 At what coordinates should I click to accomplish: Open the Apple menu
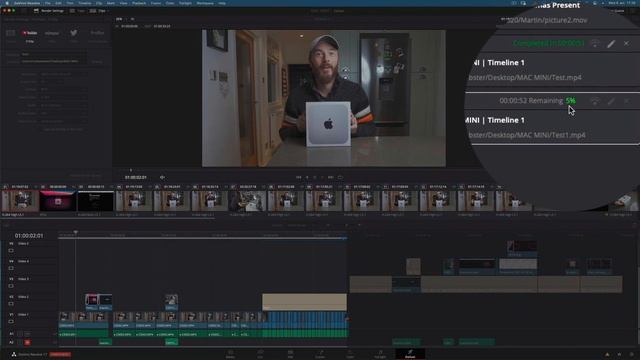point(7,3)
